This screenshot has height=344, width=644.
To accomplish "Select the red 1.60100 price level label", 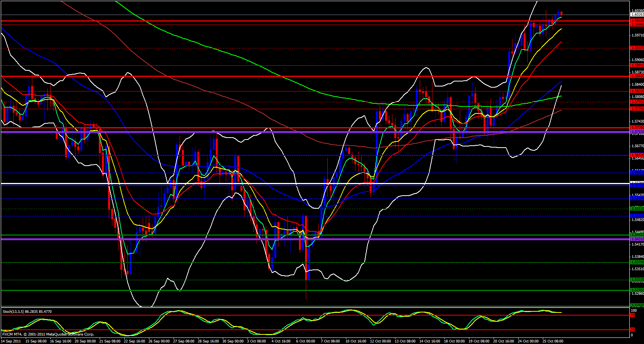I will (637, 20).
